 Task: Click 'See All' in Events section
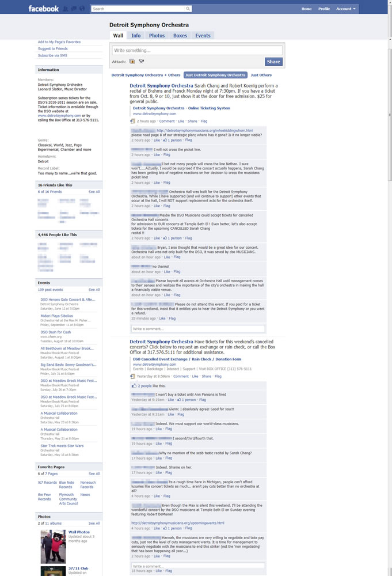click(94, 290)
